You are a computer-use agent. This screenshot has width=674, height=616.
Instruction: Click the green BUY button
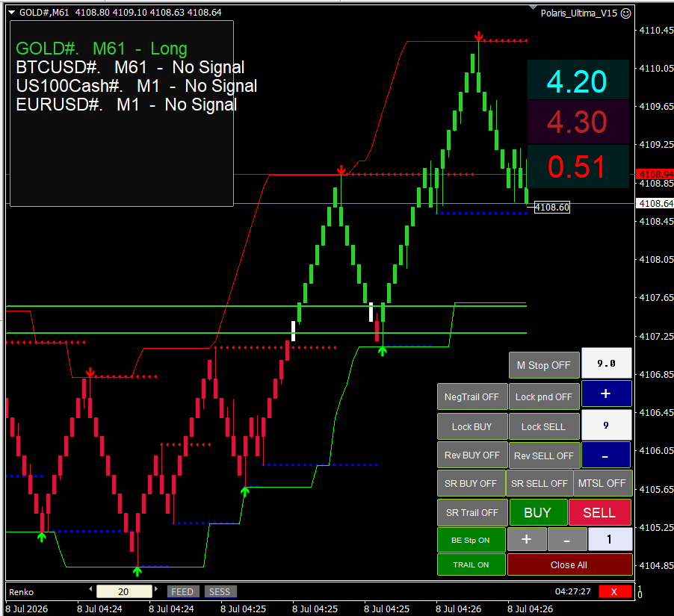538,512
